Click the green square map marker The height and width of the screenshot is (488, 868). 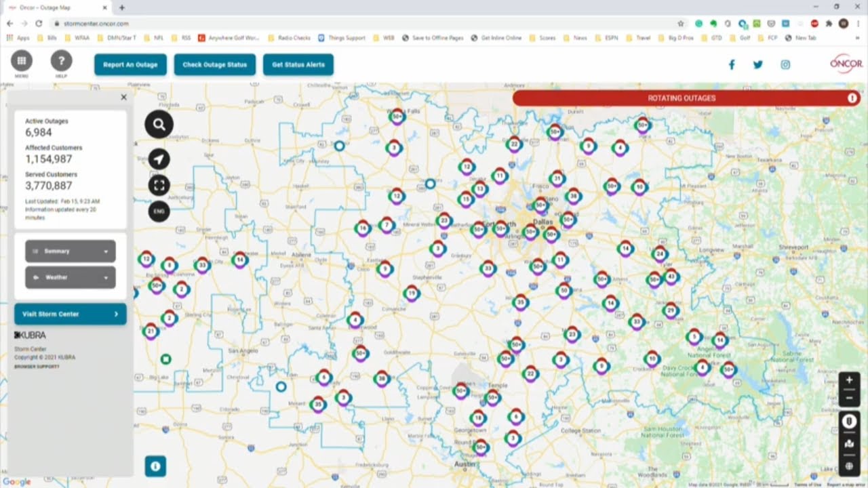pos(165,359)
